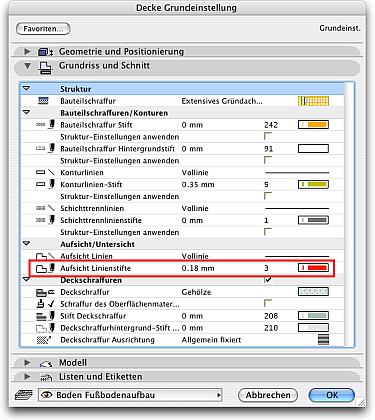The image size is (375, 420).
Task: Click the Deckschraffur fill icon
Action: [45, 292]
